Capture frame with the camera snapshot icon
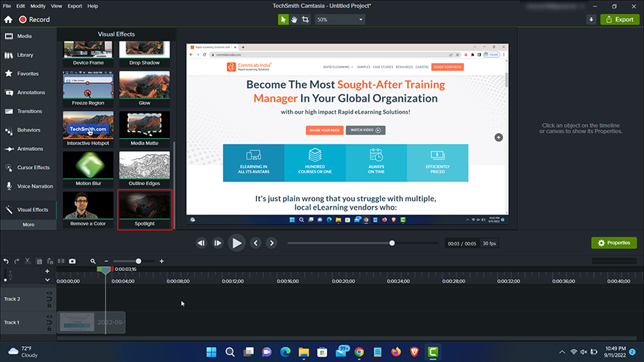Viewport: 644px width, 362px height. point(72,261)
